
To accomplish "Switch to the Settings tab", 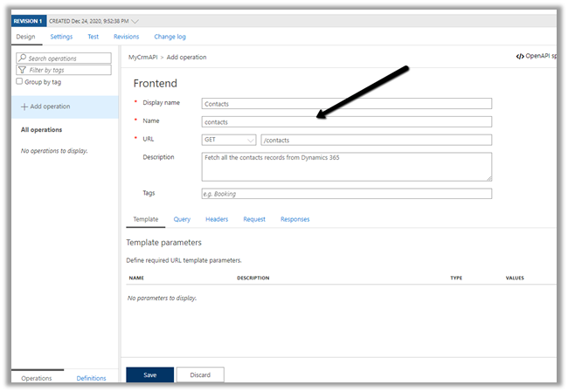I will pos(61,37).
